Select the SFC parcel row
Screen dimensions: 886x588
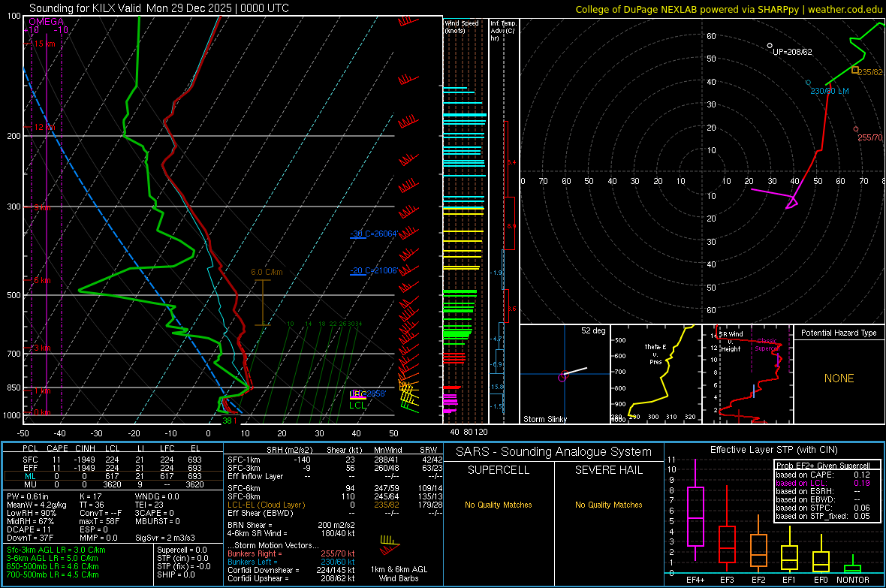pyautogui.click(x=113, y=460)
